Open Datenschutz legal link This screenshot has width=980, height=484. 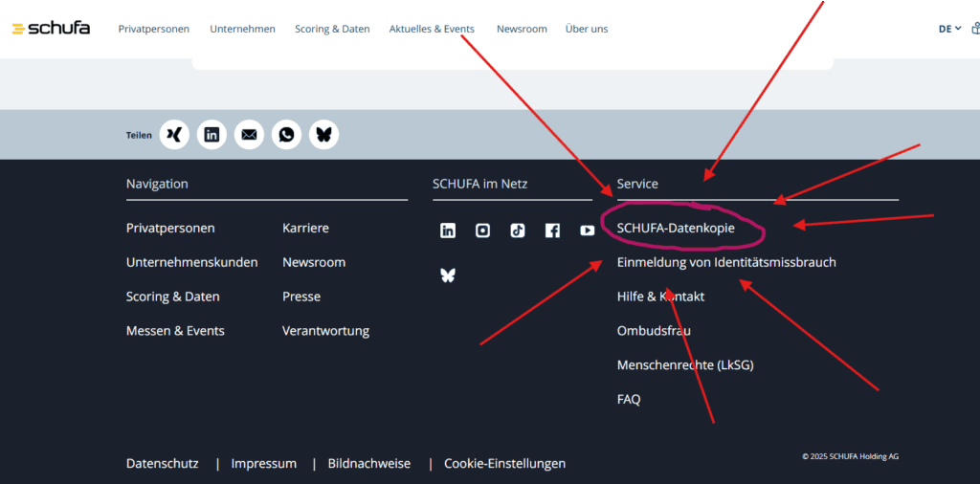pos(163,463)
